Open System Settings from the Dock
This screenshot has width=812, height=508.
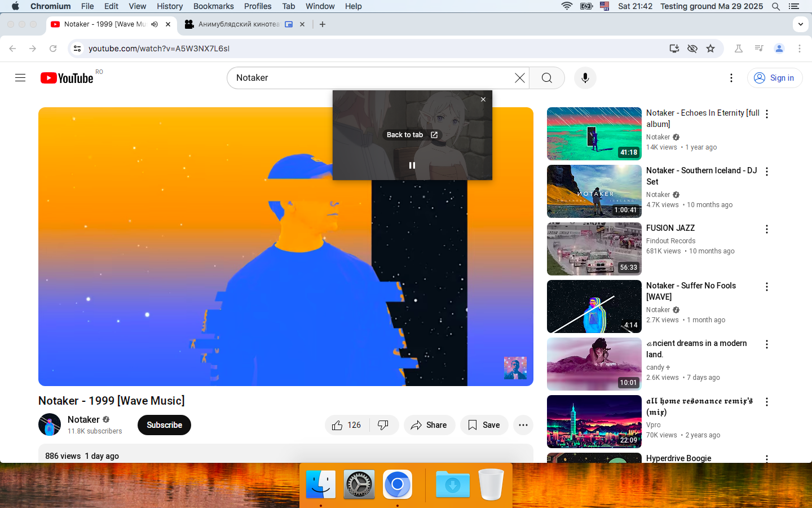click(359, 484)
